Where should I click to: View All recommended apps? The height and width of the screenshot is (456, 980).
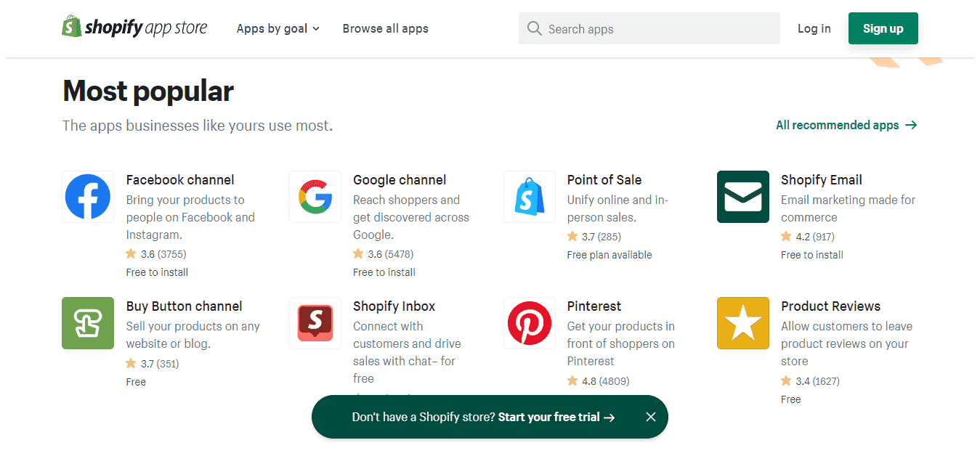point(847,125)
